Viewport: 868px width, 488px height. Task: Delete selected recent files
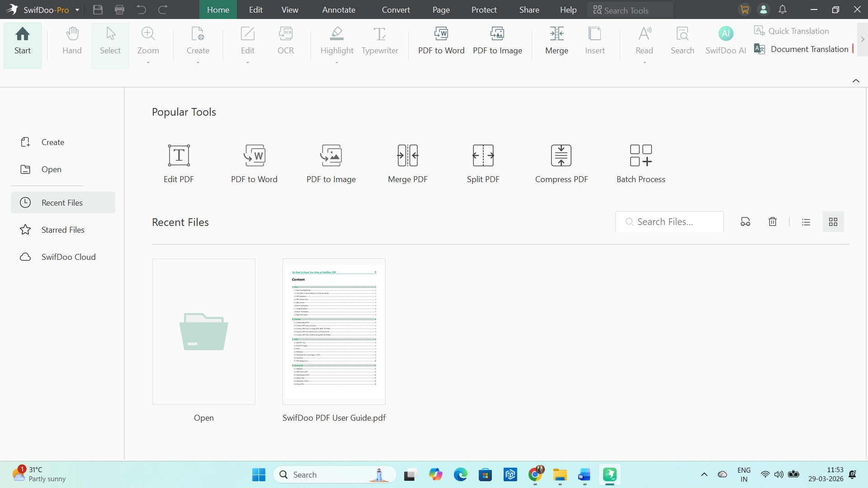773,221
